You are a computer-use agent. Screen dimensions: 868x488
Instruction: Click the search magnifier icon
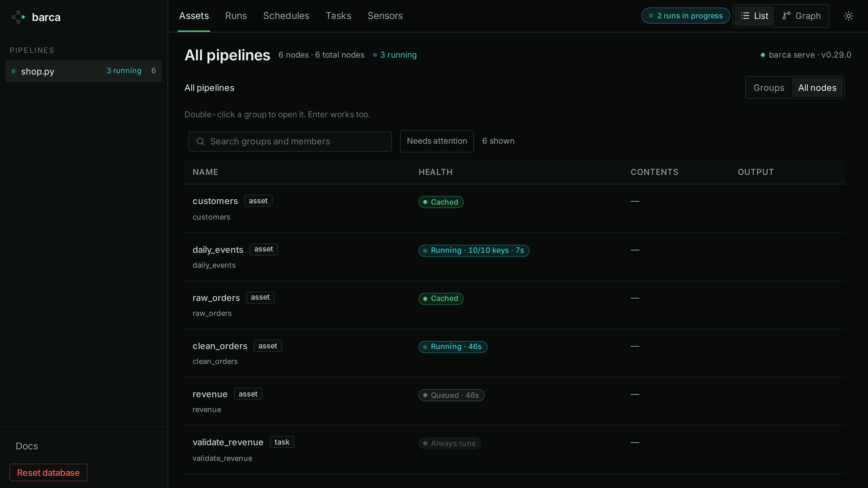(x=200, y=141)
